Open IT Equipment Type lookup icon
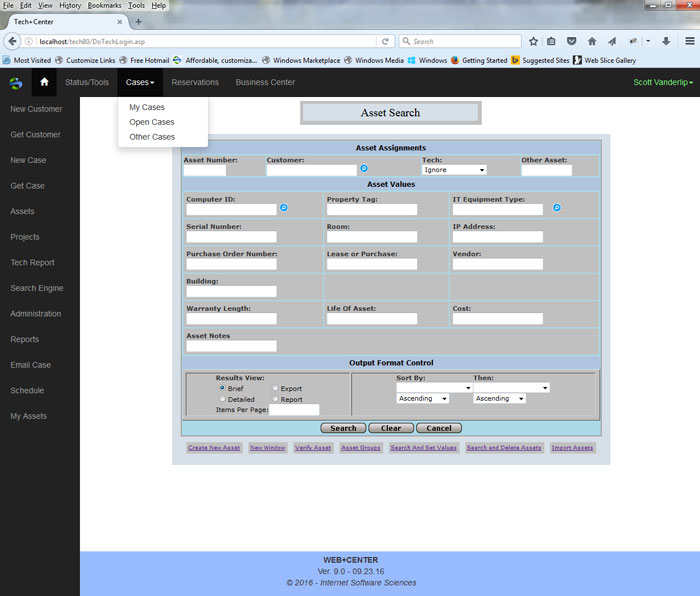This screenshot has height=596, width=700. tap(557, 208)
